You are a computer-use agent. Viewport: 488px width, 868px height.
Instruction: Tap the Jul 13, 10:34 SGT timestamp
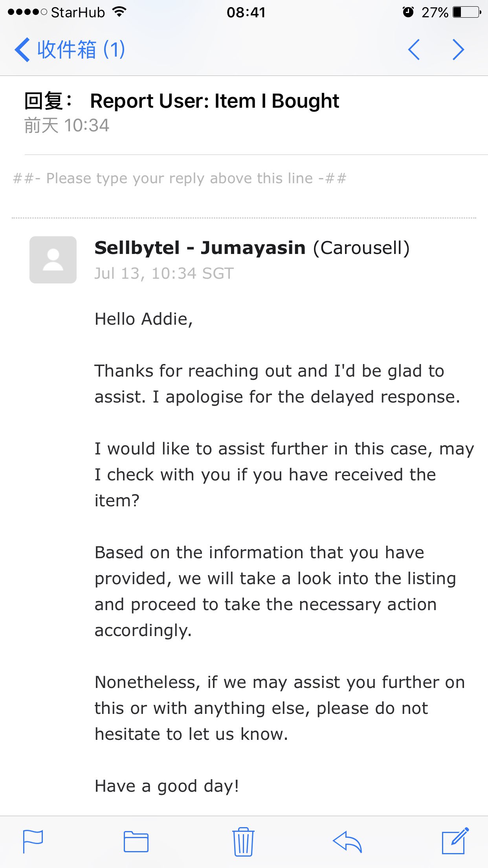click(x=164, y=274)
